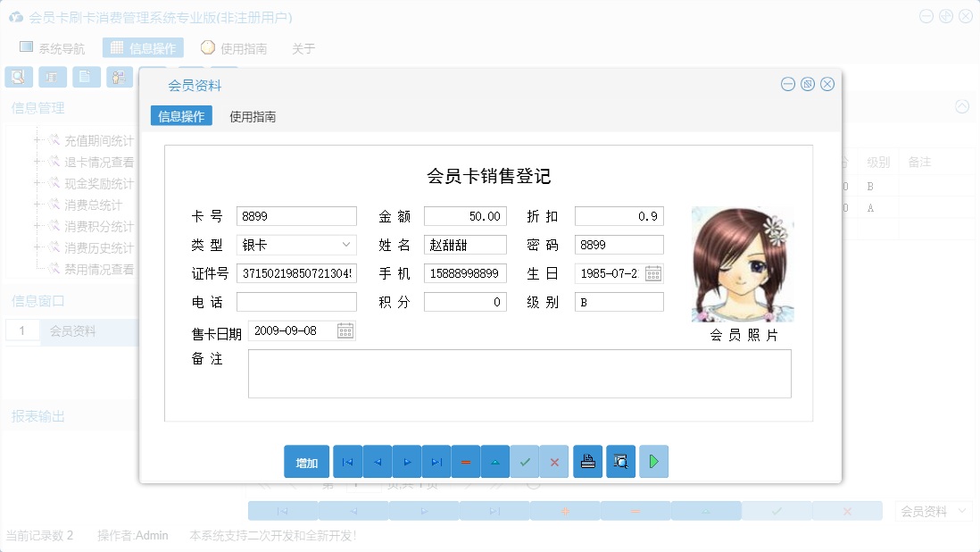This screenshot has height=552, width=980.
Task: Click the 备注 text area
Action: click(x=519, y=374)
